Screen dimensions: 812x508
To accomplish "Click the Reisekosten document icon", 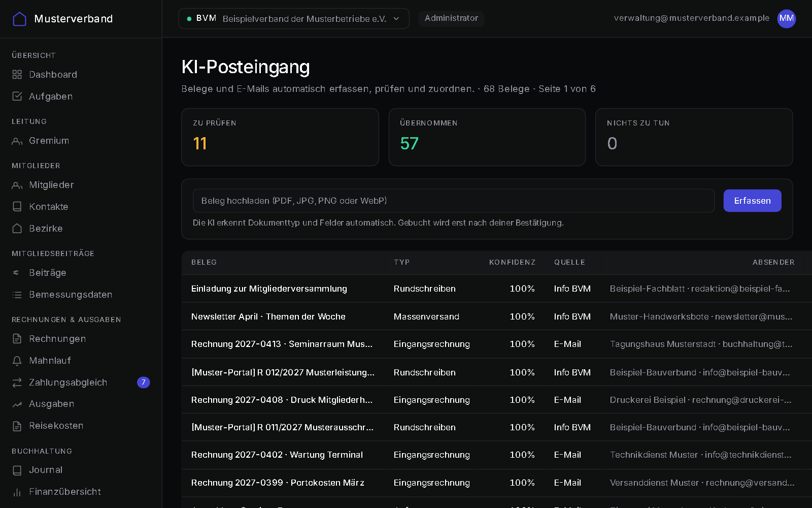I will pos(17,426).
